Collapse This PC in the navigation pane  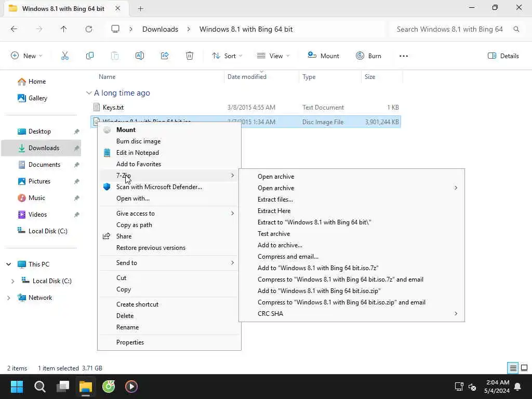[9, 264]
